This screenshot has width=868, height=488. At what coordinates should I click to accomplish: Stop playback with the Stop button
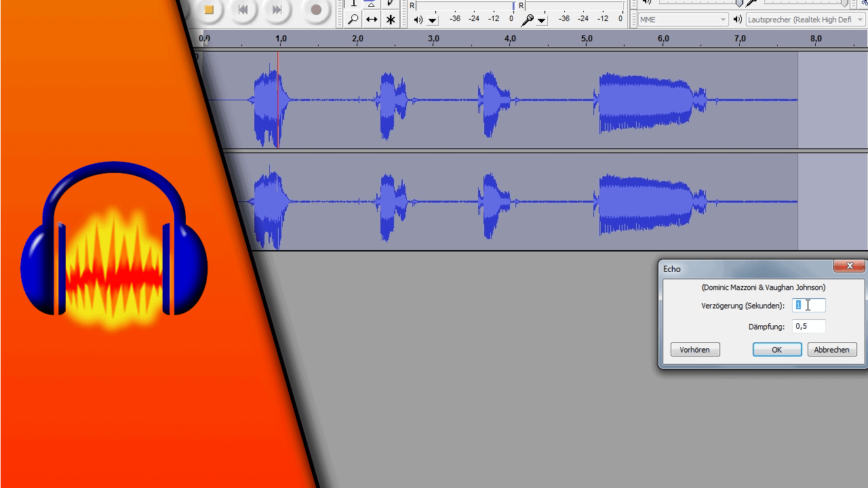click(x=209, y=10)
